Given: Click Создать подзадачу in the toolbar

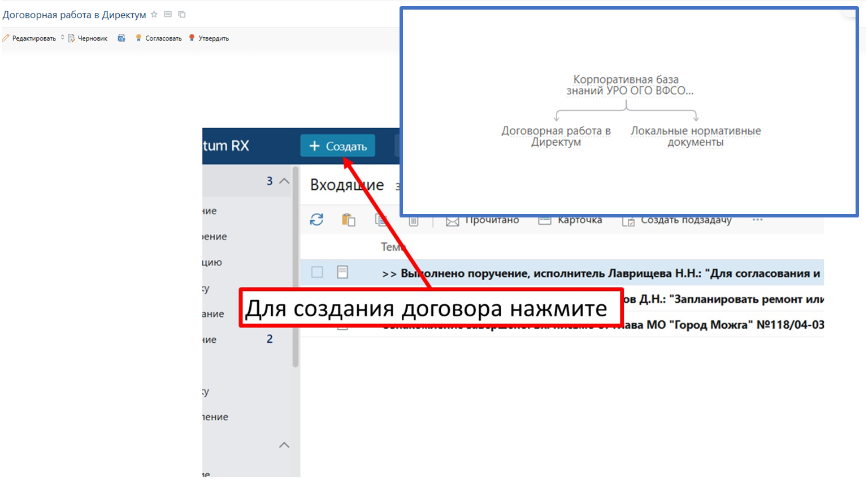Looking at the screenshot, I should click(677, 220).
